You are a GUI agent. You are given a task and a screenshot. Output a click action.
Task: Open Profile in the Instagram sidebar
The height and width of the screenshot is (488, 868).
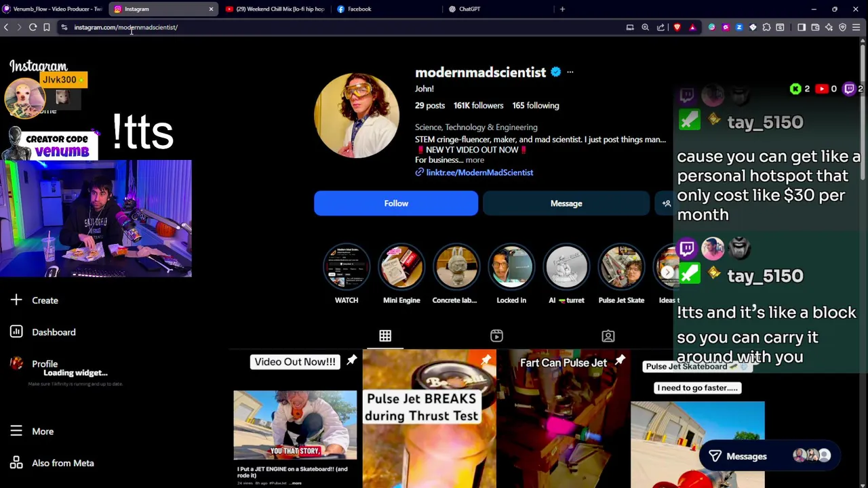(x=35, y=364)
